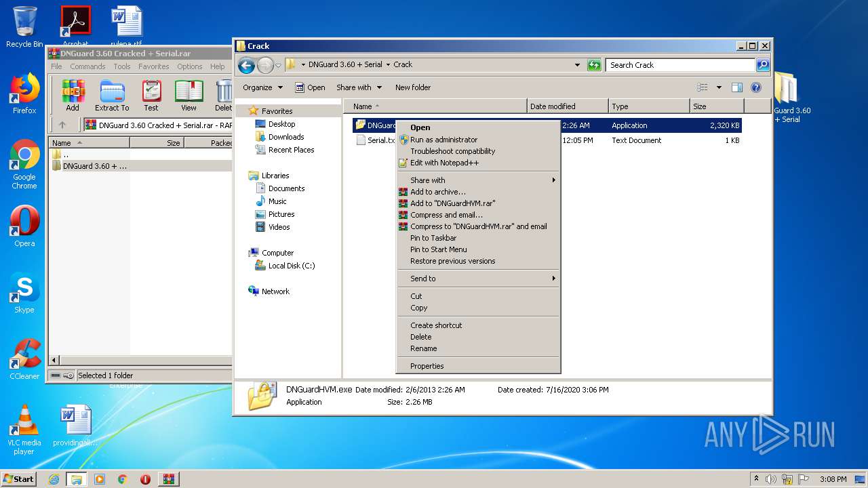Screen dimensions: 868x488
Task: Open Explorer help question-mark icon
Action: tap(756, 87)
